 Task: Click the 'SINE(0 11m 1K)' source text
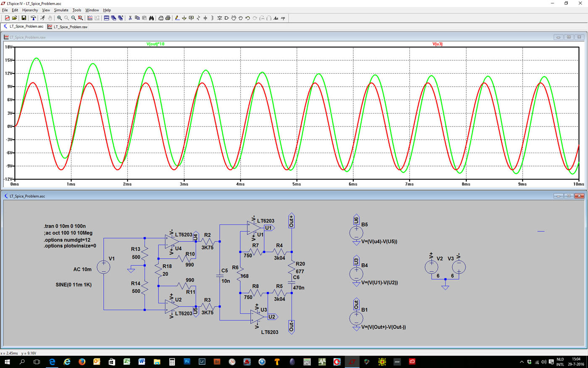coord(73,285)
